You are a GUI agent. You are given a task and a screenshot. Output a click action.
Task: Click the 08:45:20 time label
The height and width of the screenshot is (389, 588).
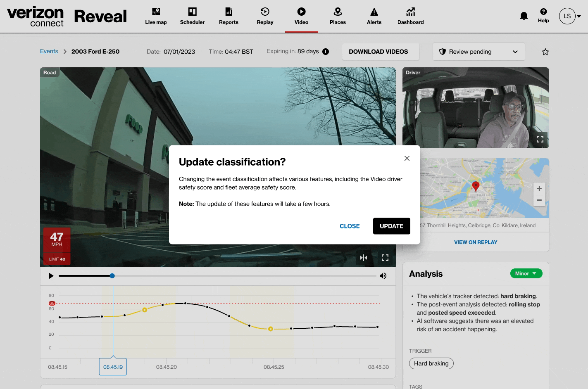167,367
